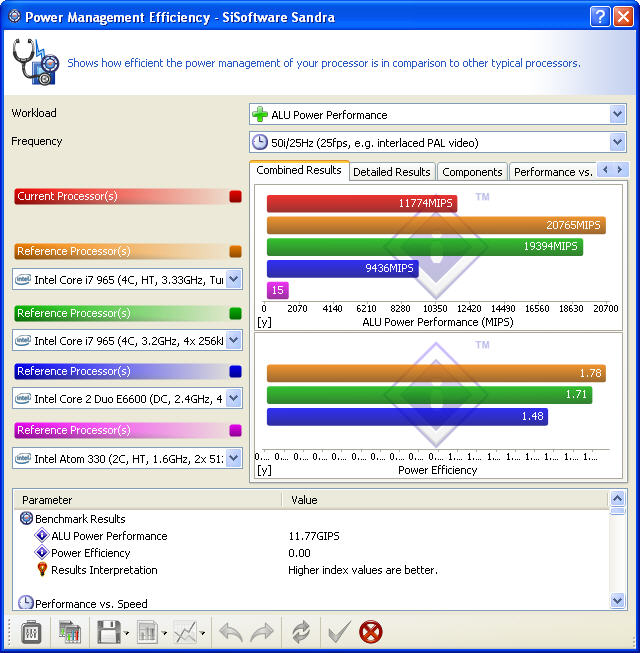Click the clock icon in Frequency field
The height and width of the screenshot is (653, 640).
260,142
